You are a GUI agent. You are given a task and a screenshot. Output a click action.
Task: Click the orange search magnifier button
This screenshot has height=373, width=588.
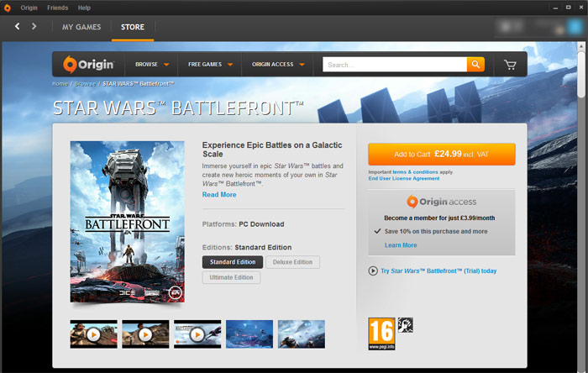coord(475,65)
